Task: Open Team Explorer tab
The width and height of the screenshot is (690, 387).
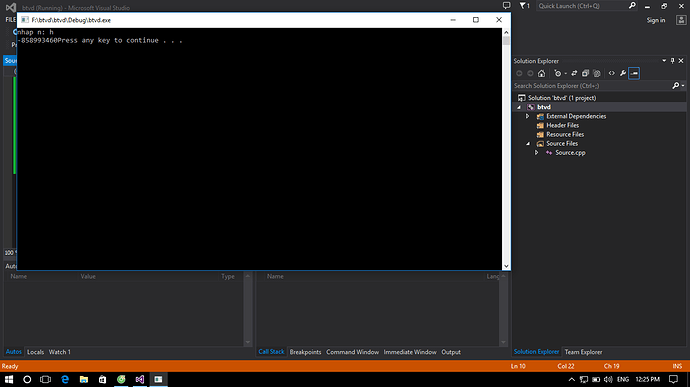Action: 583,352
